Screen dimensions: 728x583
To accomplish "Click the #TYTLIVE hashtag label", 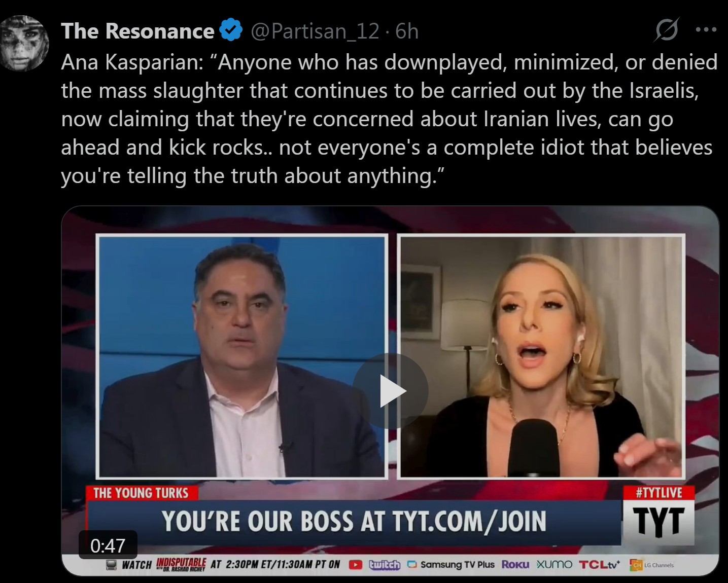I will (658, 492).
